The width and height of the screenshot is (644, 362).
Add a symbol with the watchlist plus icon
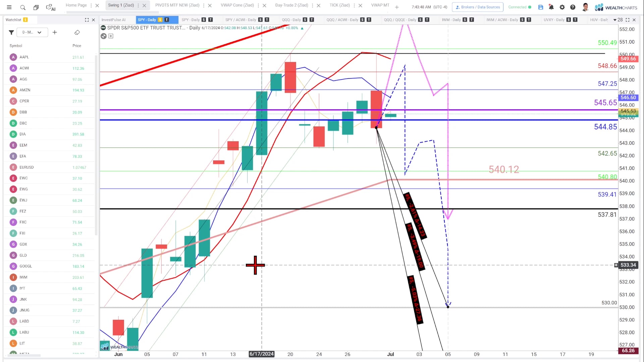click(55, 32)
